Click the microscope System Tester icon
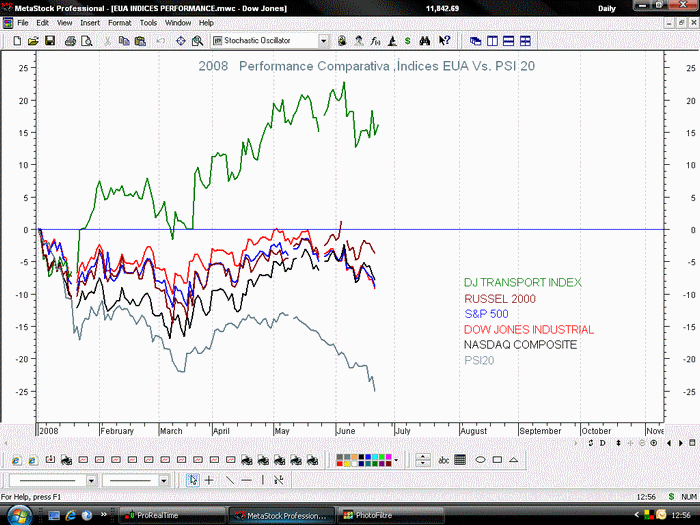700x525 pixels. tap(392, 41)
